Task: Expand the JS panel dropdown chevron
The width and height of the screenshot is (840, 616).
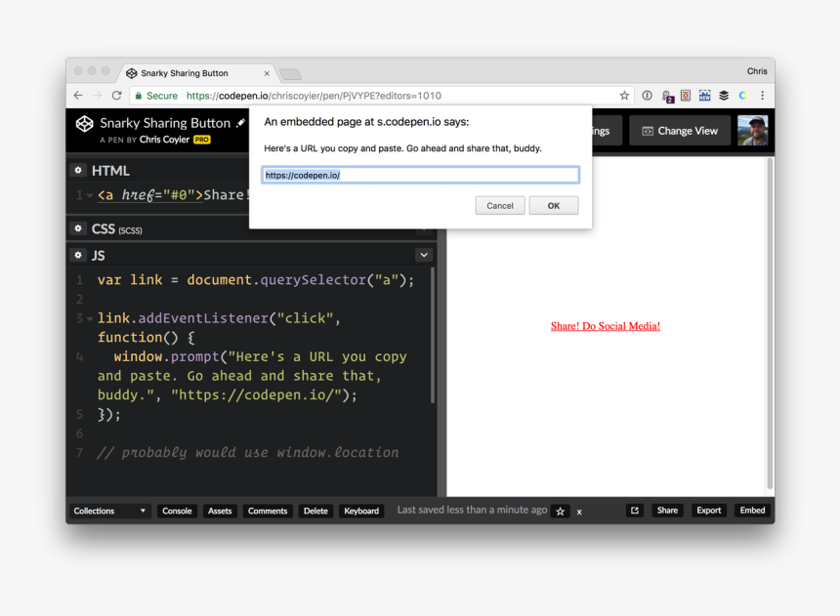Action: click(x=424, y=255)
